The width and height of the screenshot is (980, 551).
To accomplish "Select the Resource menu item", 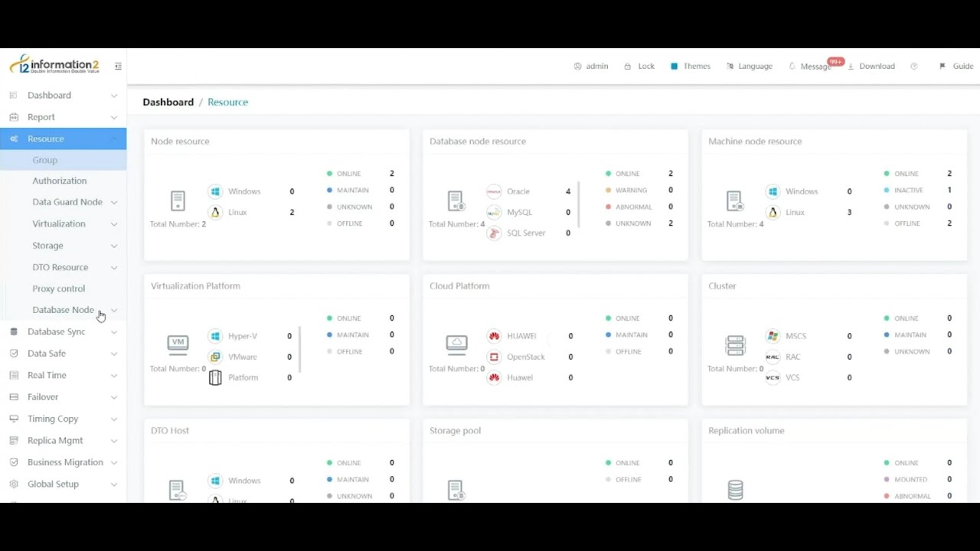I will (63, 139).
